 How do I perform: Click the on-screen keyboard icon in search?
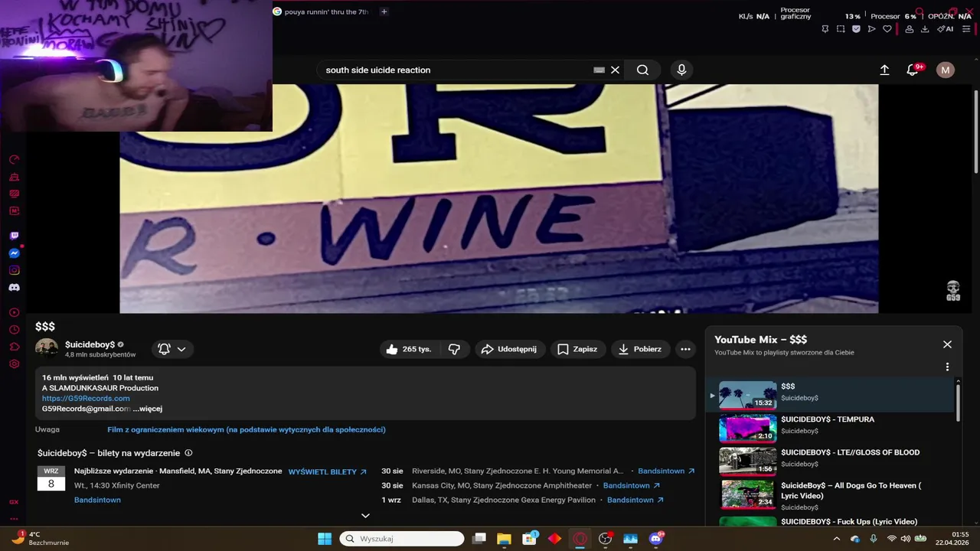pos(599,70)
